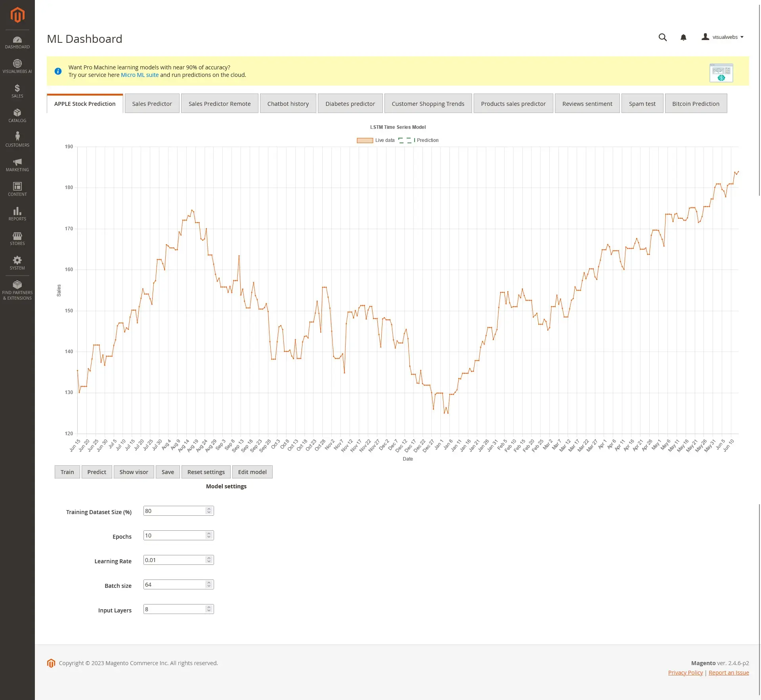Click the Epochs field spinner arrows
The width and height of the screenshot is (761, 700).
point(209,536)
